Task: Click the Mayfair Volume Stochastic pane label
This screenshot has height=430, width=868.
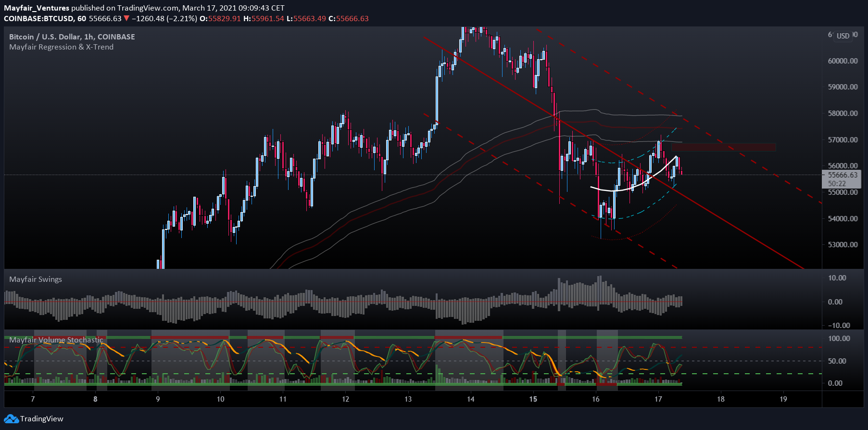Action: [x=56, y=340]
